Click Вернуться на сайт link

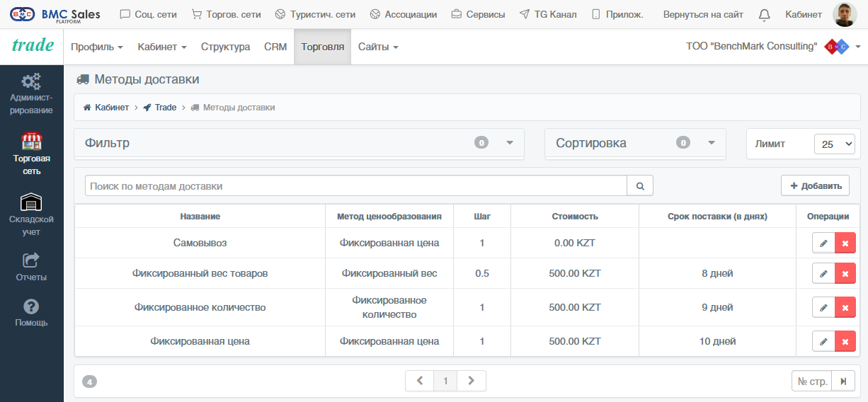pos(703,14)
